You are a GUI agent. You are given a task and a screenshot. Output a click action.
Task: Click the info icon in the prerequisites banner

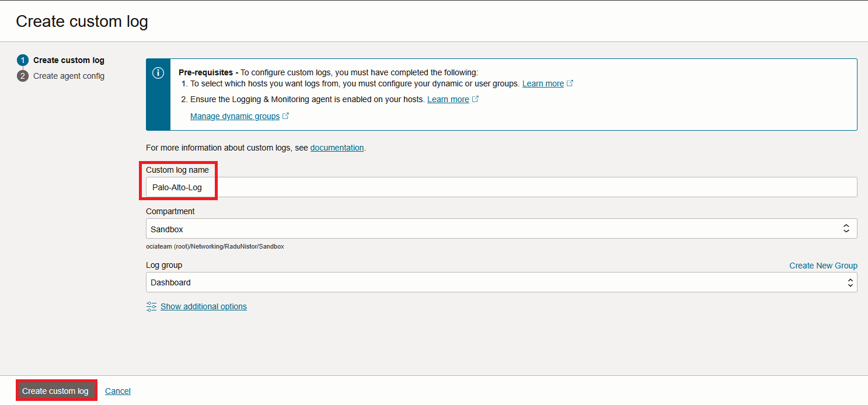click(x=158, y=73)
